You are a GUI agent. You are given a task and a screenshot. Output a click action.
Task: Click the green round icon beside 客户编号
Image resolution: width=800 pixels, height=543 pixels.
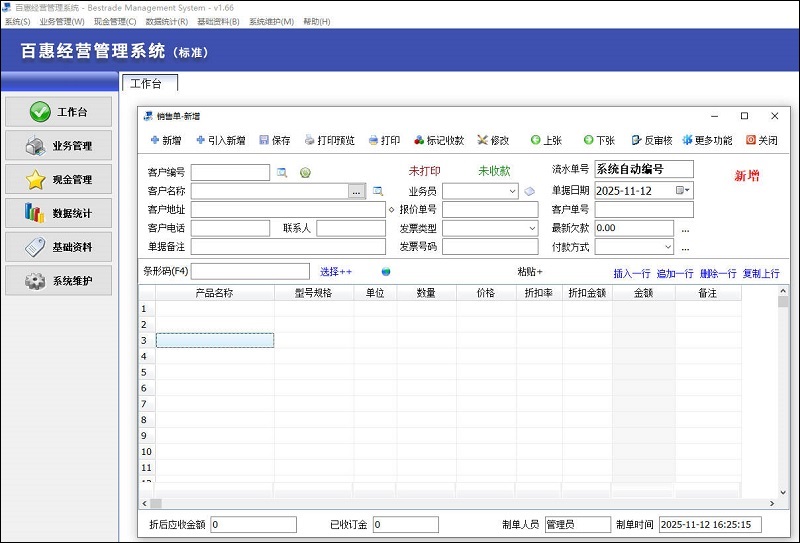305,172
